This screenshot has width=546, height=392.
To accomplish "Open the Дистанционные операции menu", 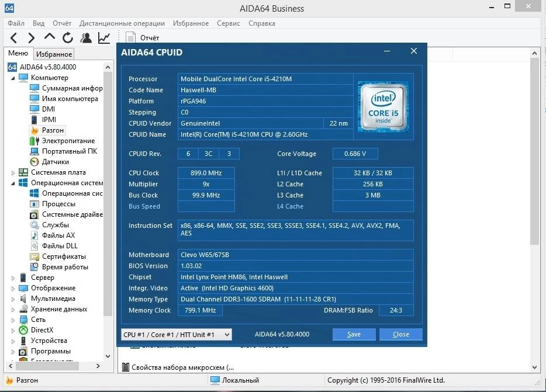I will pyautogui.click(x=122, y=23).
